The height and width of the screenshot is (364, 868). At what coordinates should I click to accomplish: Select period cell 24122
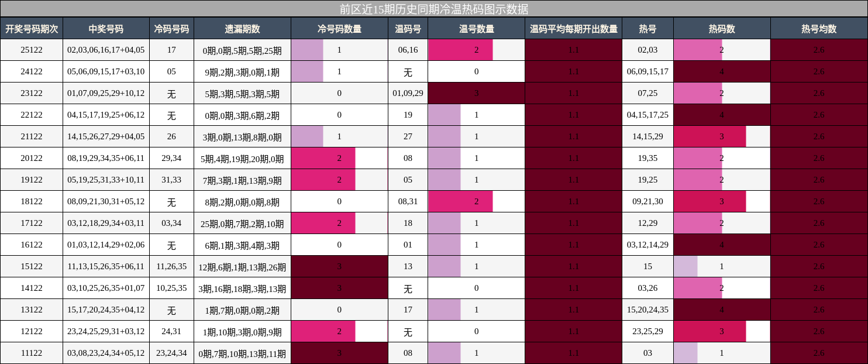32,72
